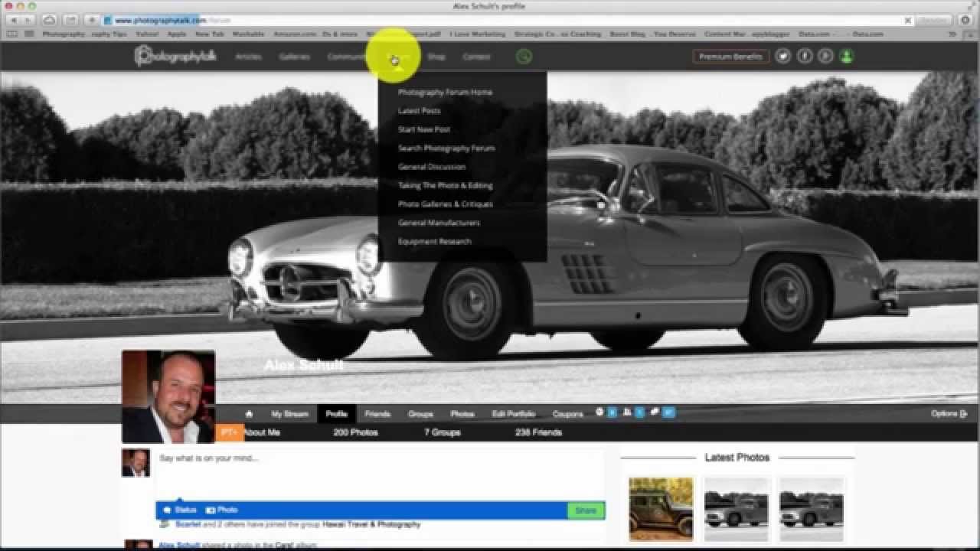Select the Photo post type
Viewport: 980px width, 551px height.
(222, 510)
